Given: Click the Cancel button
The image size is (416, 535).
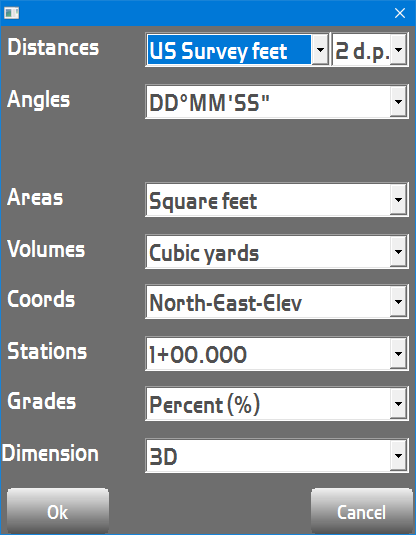Looking at the screenshot, I should point(362,511).
